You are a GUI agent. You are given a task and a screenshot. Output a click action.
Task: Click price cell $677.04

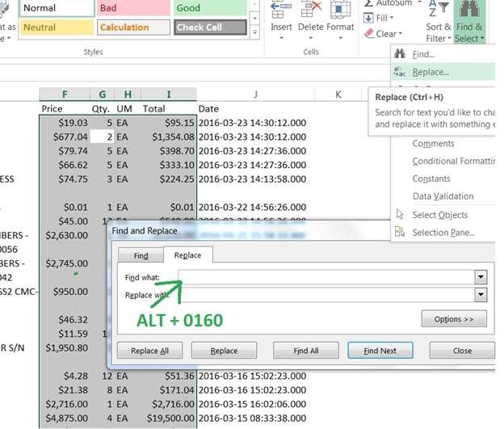point(65,137)
